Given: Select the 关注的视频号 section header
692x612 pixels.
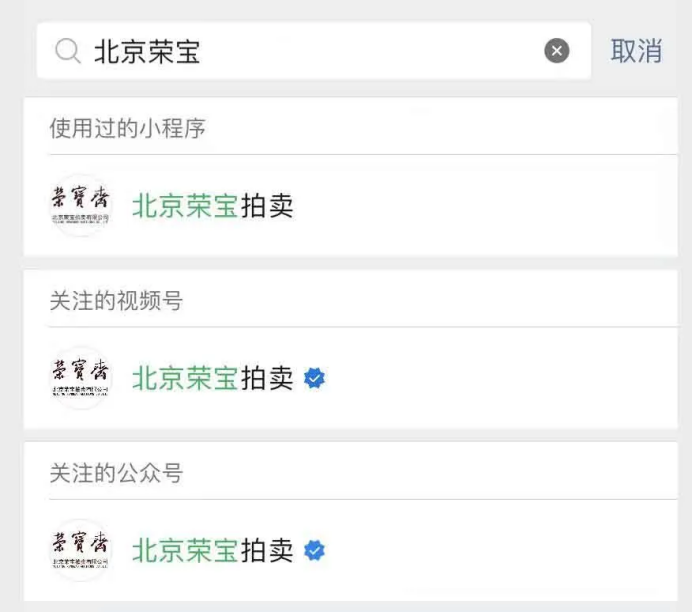Looking at the screenshot, I should pos(116,300).
